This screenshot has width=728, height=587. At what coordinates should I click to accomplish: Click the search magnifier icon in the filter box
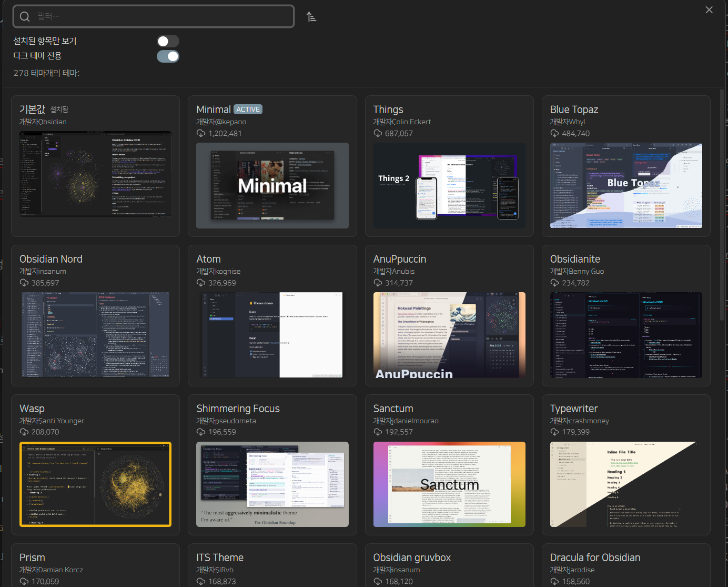25,16
